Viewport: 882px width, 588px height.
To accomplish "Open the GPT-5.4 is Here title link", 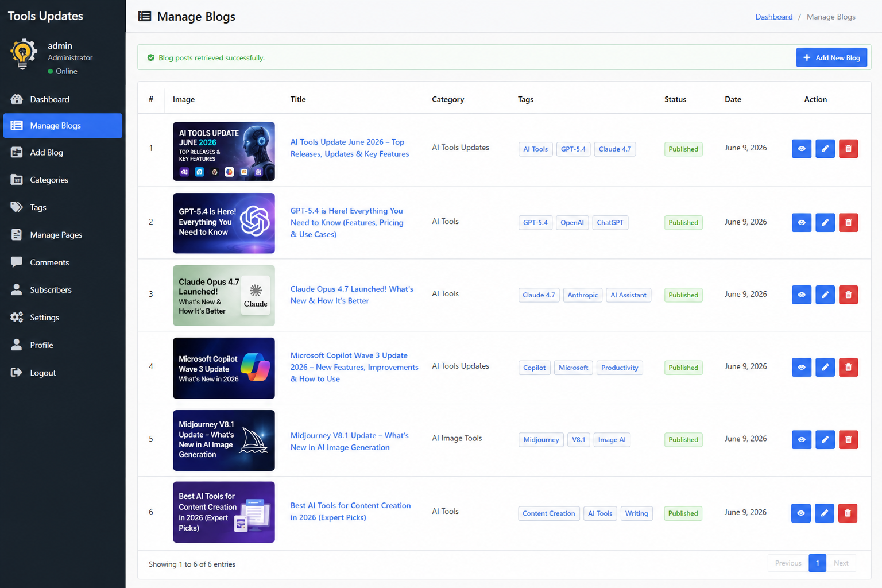I will (x=347, y=223).
